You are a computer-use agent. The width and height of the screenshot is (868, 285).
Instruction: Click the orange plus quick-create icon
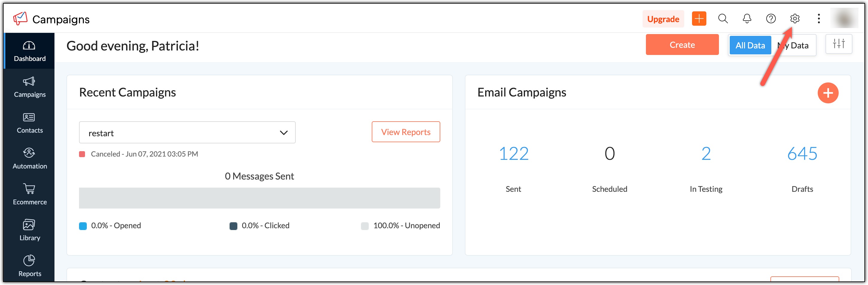(x=699, y=19)
